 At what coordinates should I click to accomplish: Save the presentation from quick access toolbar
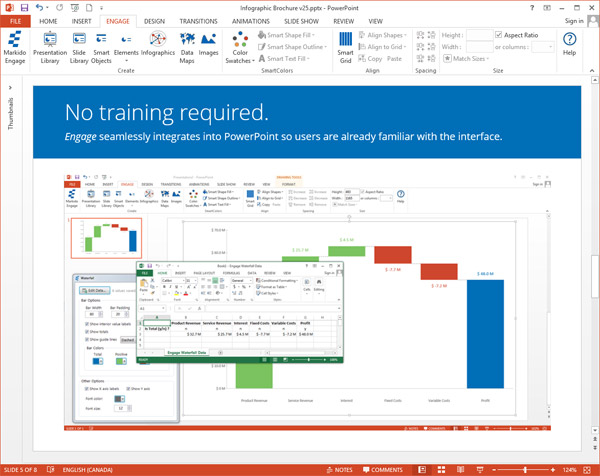(x=24, y=8)
